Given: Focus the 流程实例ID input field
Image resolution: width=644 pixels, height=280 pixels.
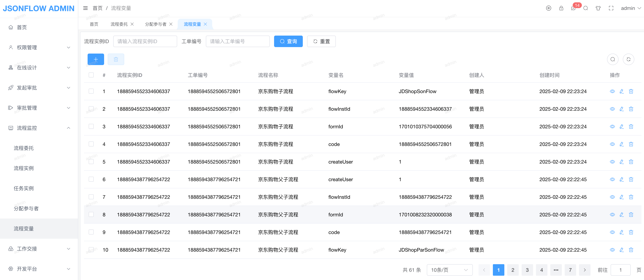Looking at the screenshot, I should point(145,41).
